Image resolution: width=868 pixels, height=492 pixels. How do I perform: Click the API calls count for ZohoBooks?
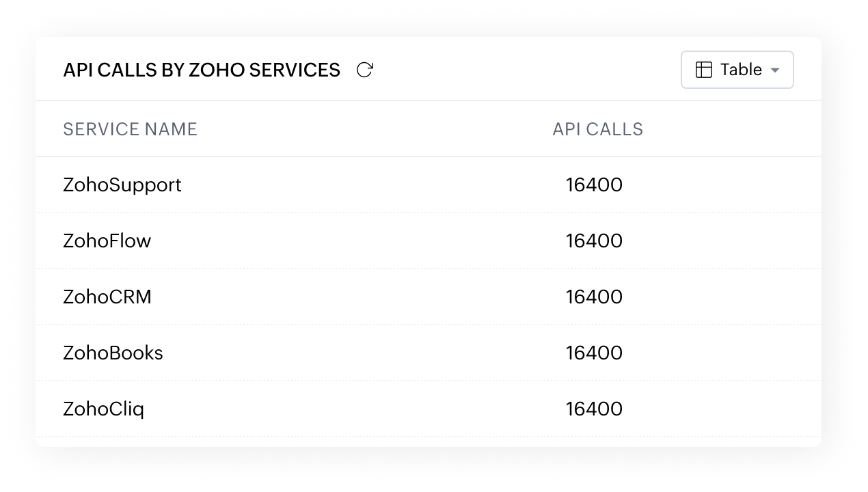[594, 353]
